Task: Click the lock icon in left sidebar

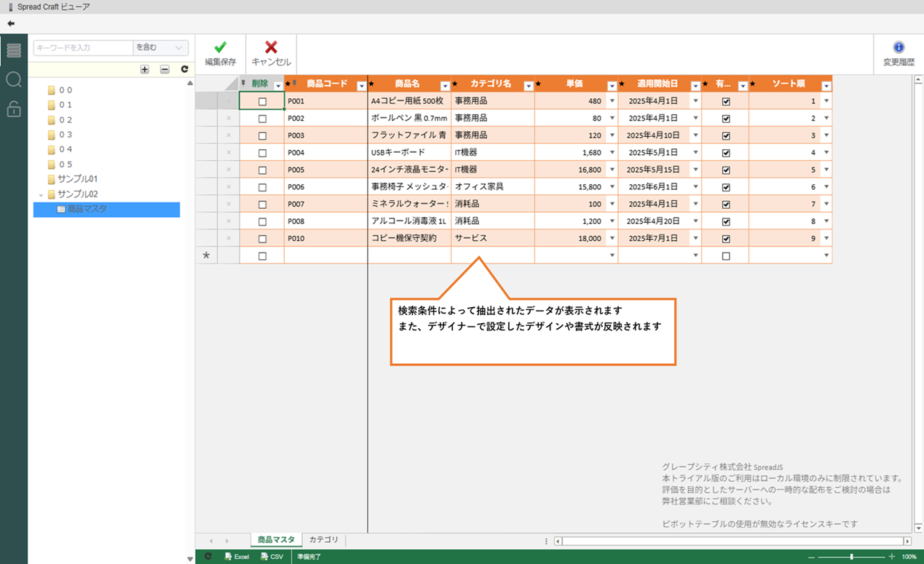Action: pos(13,109)
